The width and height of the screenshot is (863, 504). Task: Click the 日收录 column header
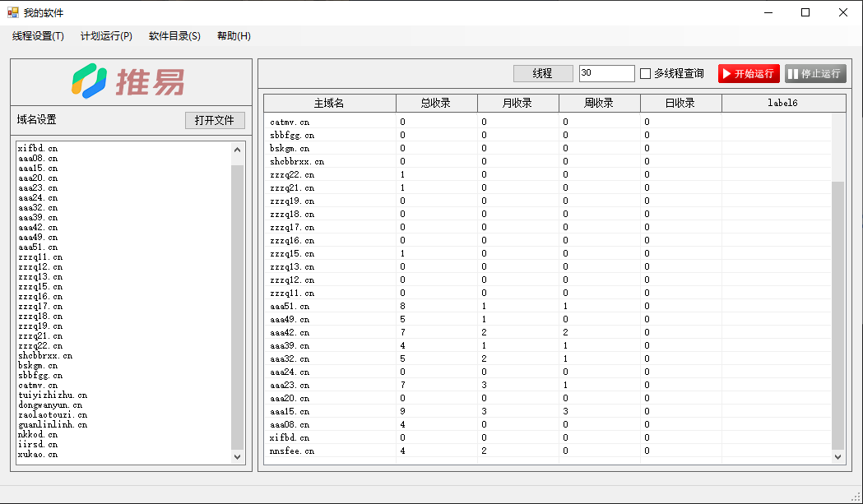pos(680,104)
